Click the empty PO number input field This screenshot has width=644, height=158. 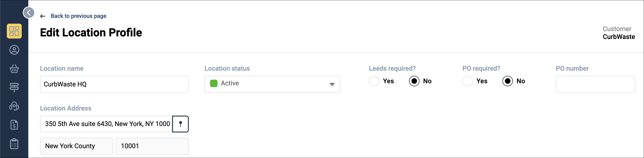[x=595, y=84]
